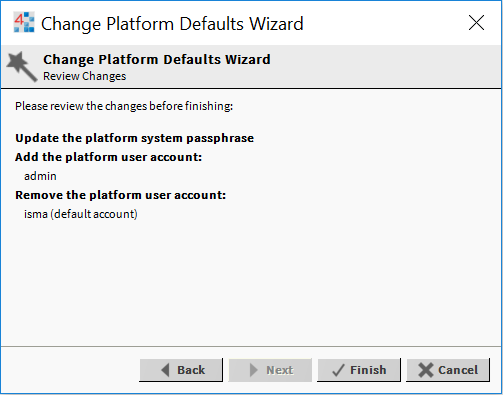
Task: Cancel the platform defaults wizard
Action: tap(448, 370)
